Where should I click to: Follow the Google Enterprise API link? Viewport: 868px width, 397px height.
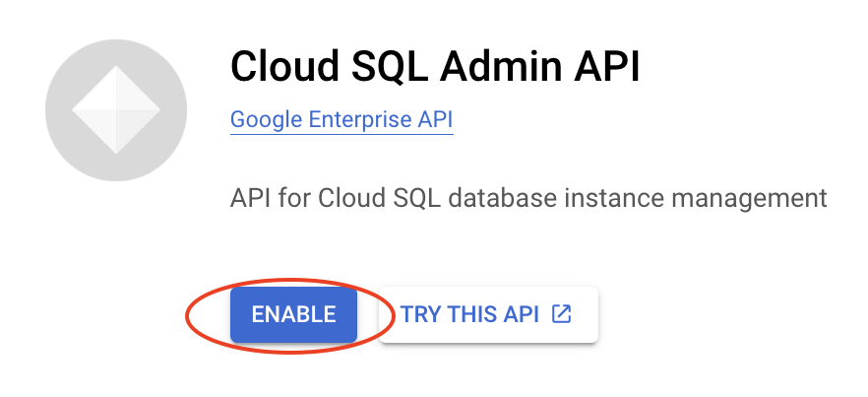[x=341, y=120]
